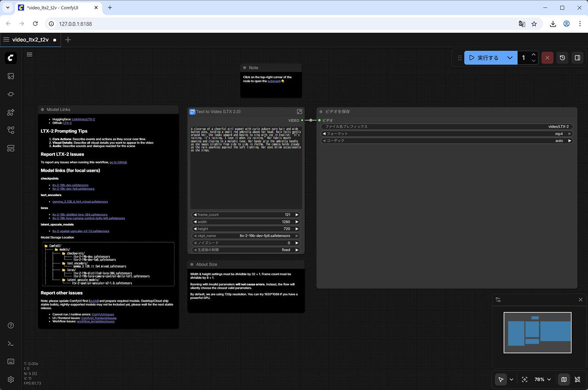
Task: Toggle the minimap map icon
Action: (564, 379)
